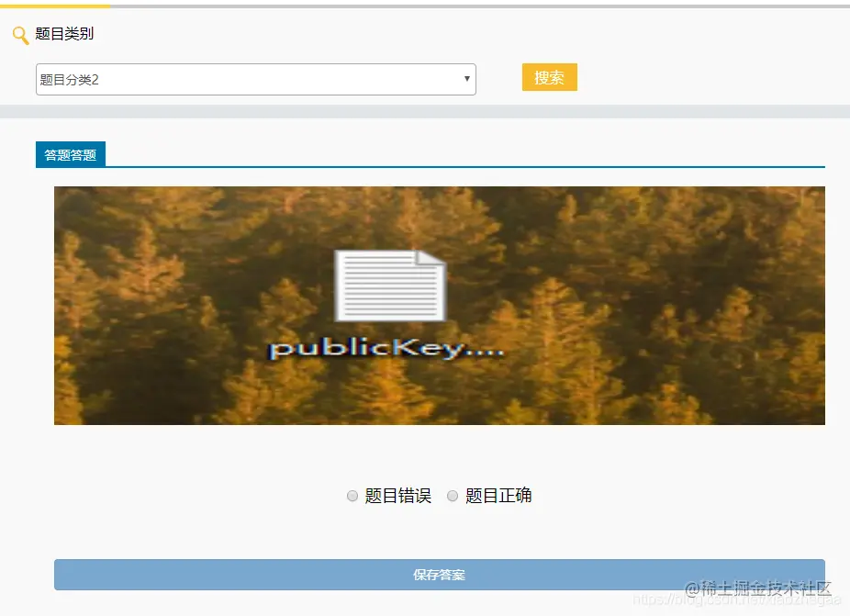850x616 pixels.
Task: Switch to the 答题答题 tab
Action: click(x=69, y=154)
